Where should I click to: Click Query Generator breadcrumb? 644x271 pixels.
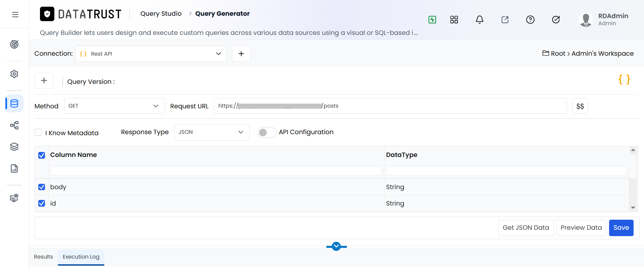tap(222, 13)
